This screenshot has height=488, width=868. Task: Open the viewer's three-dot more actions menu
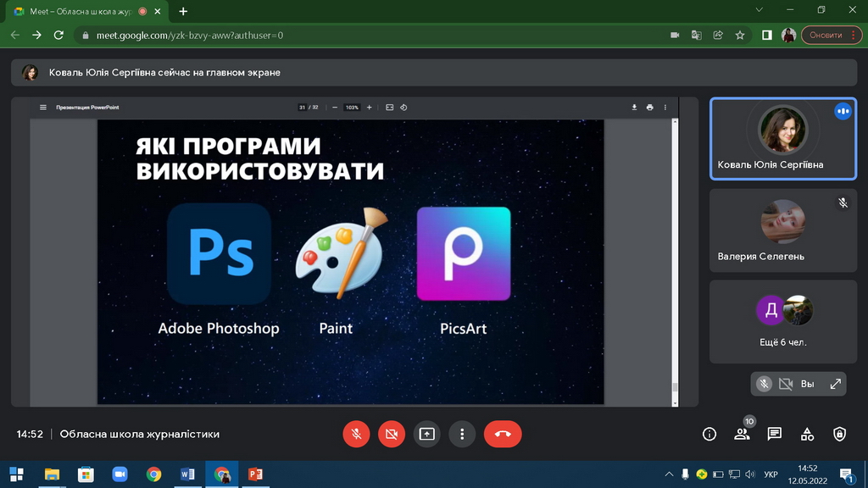tap(665, 108)
